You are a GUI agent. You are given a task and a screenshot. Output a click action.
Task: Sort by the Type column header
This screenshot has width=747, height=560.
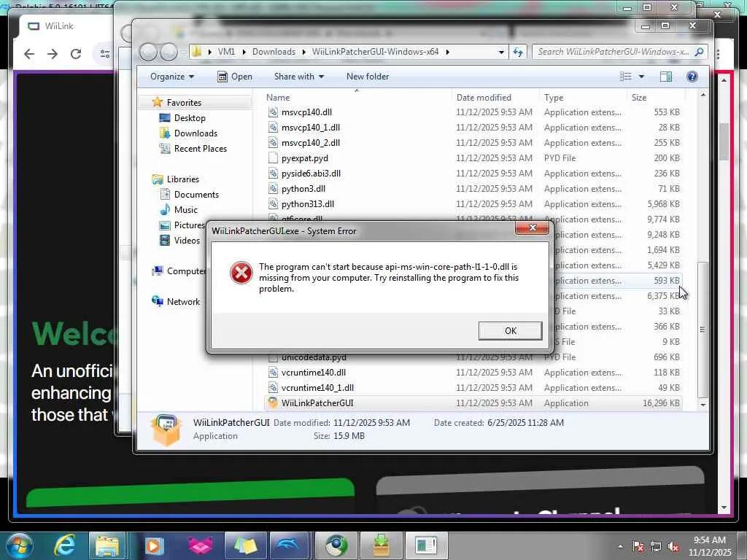(554, 97)
